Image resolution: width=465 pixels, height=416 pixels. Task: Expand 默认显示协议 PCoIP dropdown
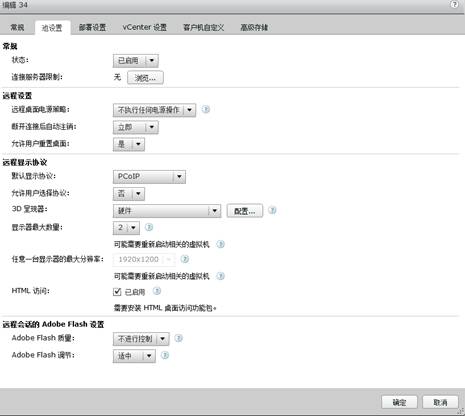click(149, 177)
